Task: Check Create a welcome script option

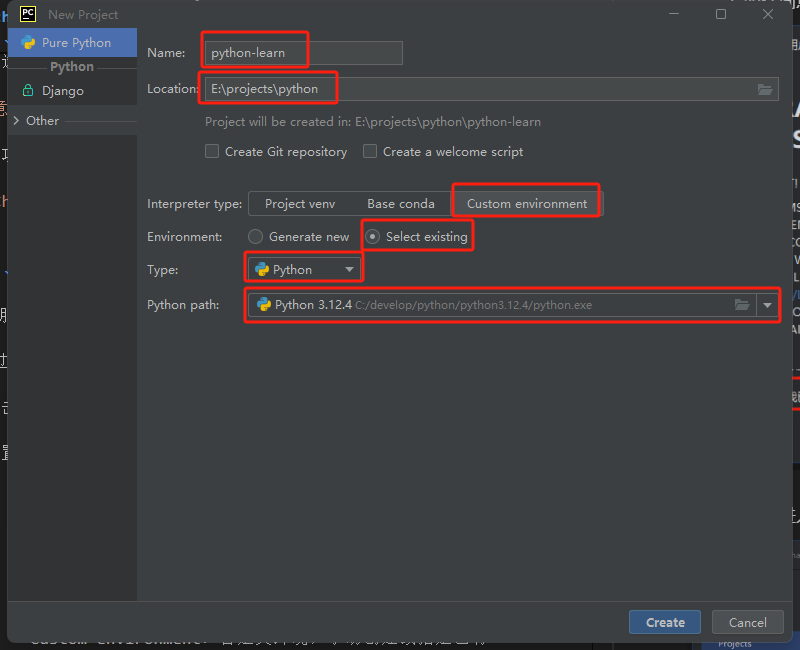Action: (370, 152)
